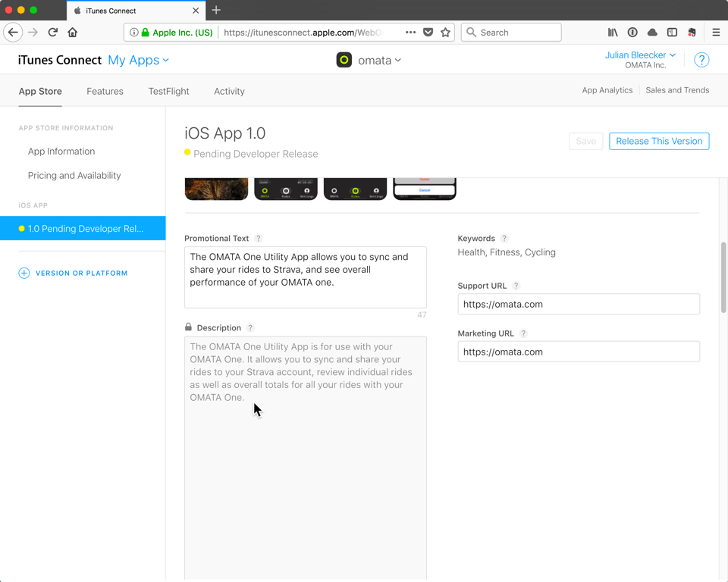728x582 pixels.
Task: Click the browser forward arrow
Action: [33, 33]
